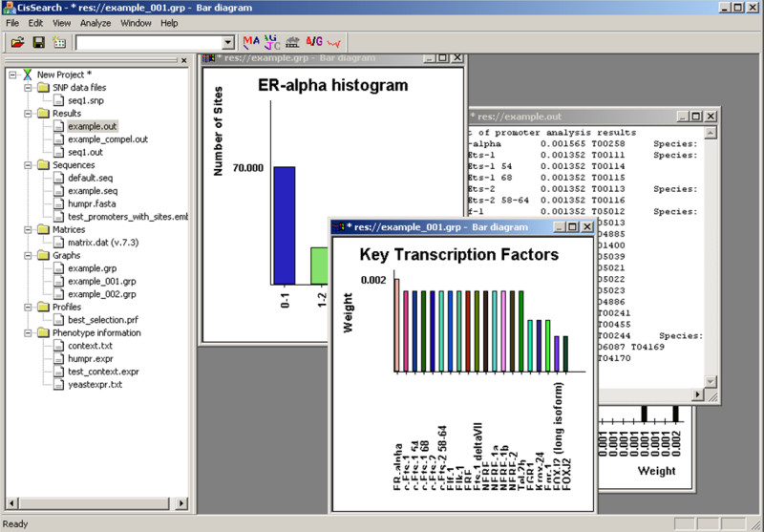Click example.out window scroll down arrow

(711, 381)
